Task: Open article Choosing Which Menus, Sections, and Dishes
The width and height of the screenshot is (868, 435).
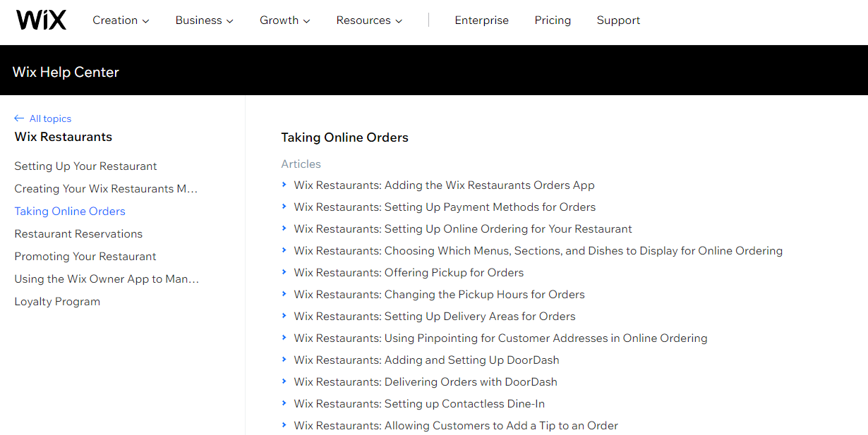Action: (538, 251)
